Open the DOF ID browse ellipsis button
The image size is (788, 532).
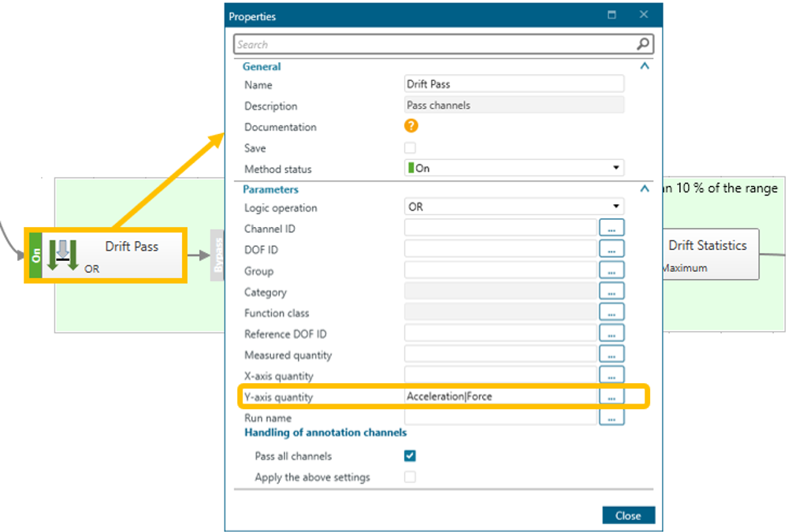tap(611, 250)
